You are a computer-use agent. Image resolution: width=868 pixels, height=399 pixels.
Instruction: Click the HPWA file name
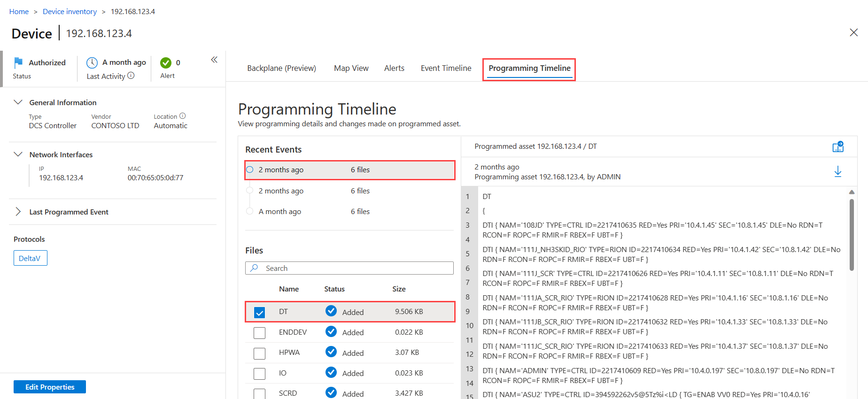point(289,352)
